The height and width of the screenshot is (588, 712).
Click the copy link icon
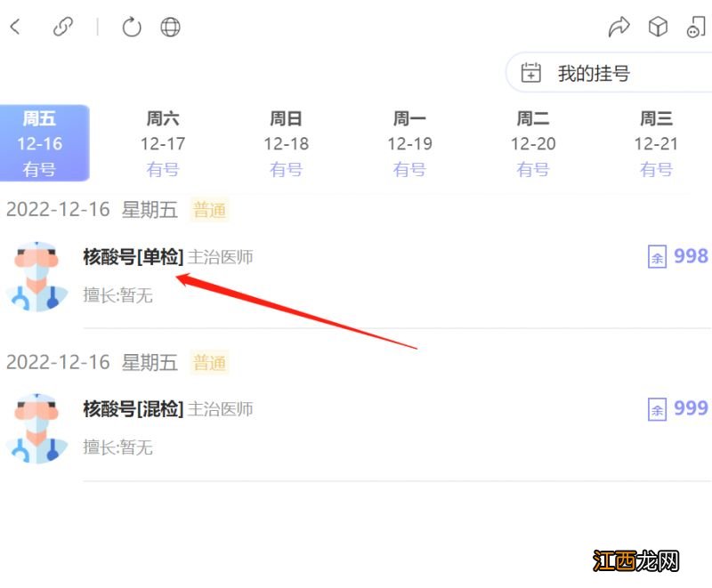63,27
